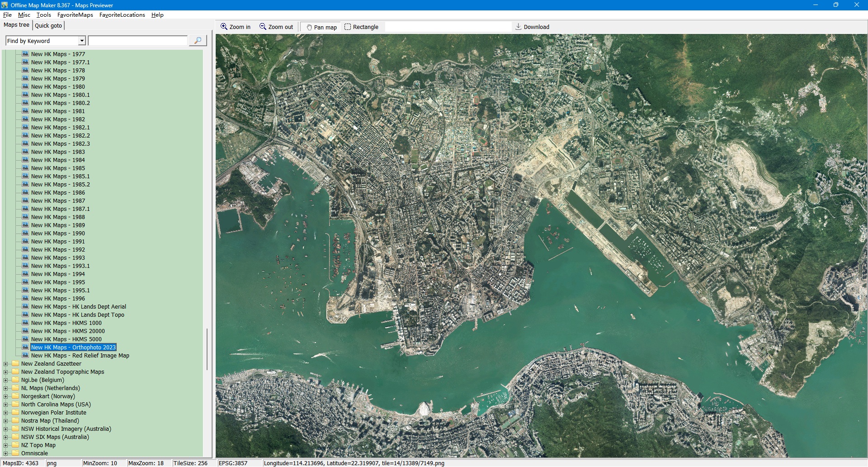
Task: Click the Zoom in magnifier icon
Action: [224, 27]
